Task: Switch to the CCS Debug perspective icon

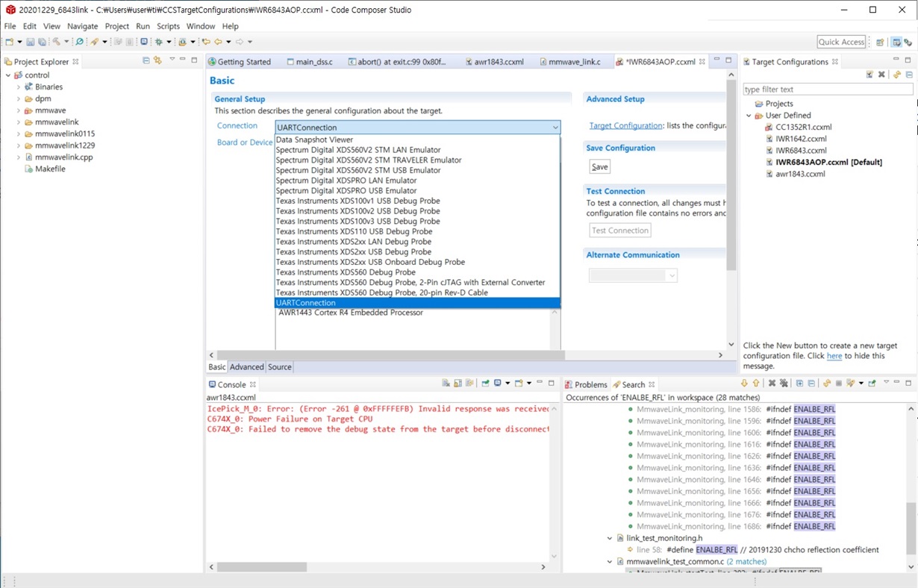Action: 908,43
